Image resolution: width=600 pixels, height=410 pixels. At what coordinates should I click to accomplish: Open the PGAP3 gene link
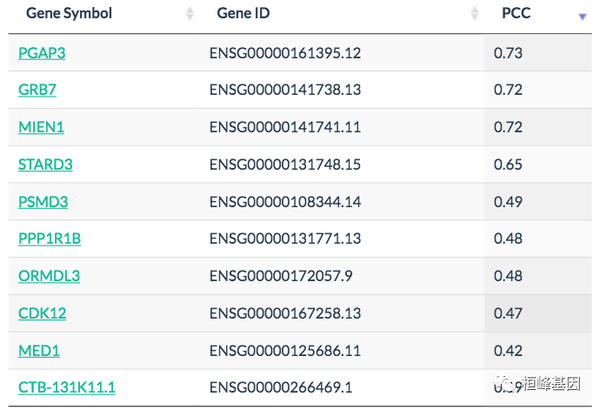pos(42,52)
